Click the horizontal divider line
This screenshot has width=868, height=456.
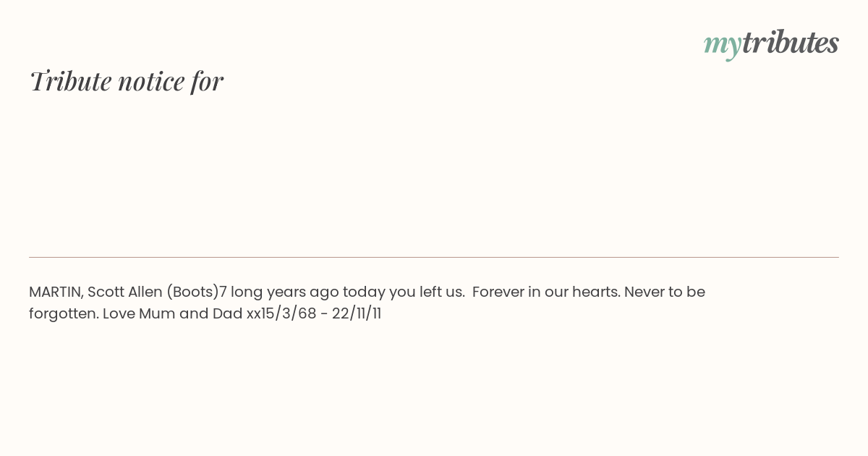(434, 257)
